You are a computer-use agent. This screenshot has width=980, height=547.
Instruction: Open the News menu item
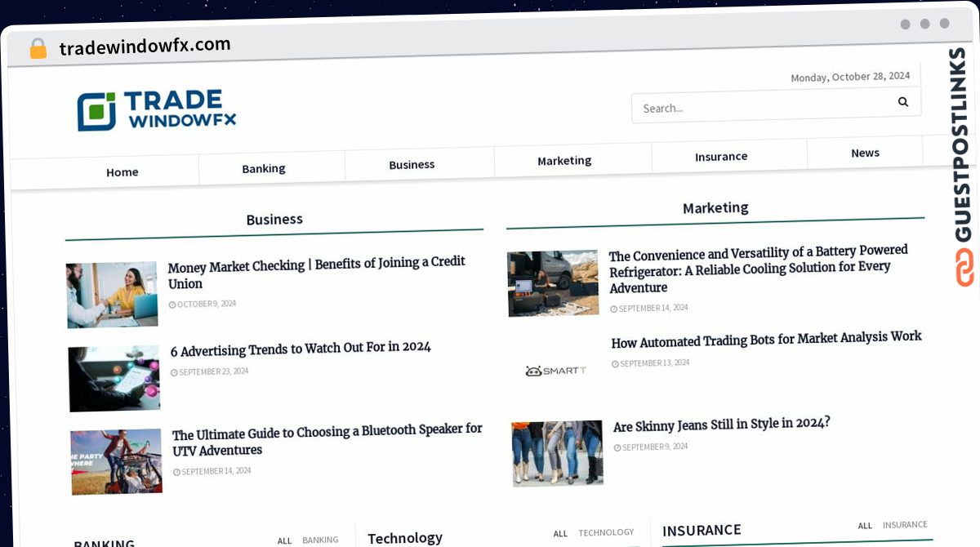865,153
